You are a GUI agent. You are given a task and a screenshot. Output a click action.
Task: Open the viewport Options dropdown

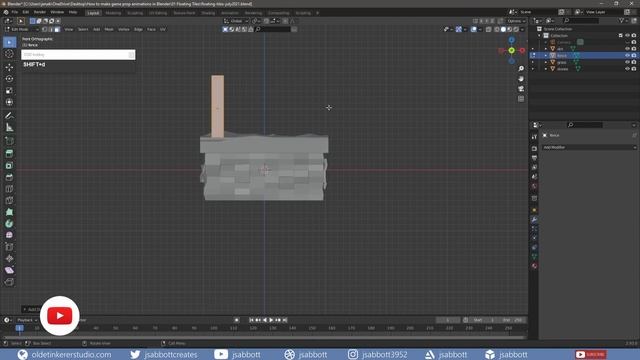tap(517, 21)
